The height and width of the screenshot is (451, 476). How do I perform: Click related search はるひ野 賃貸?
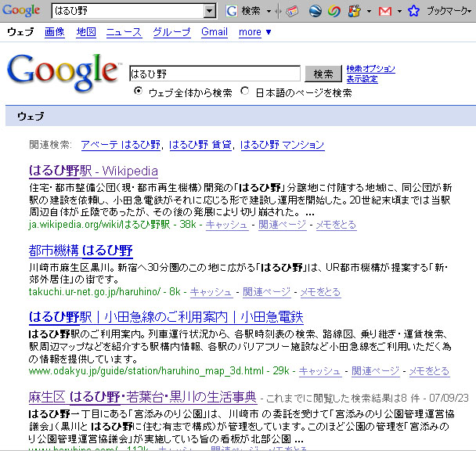click(x=200, y=145)
